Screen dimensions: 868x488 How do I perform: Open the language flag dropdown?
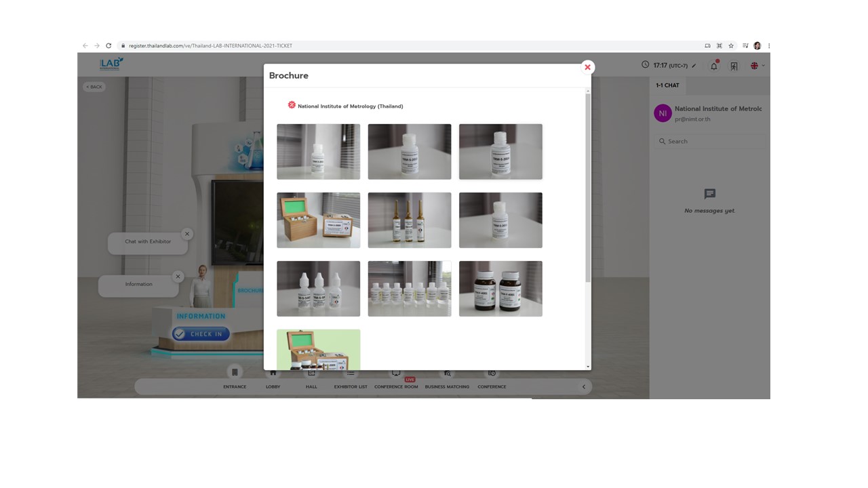coord(757,66)
